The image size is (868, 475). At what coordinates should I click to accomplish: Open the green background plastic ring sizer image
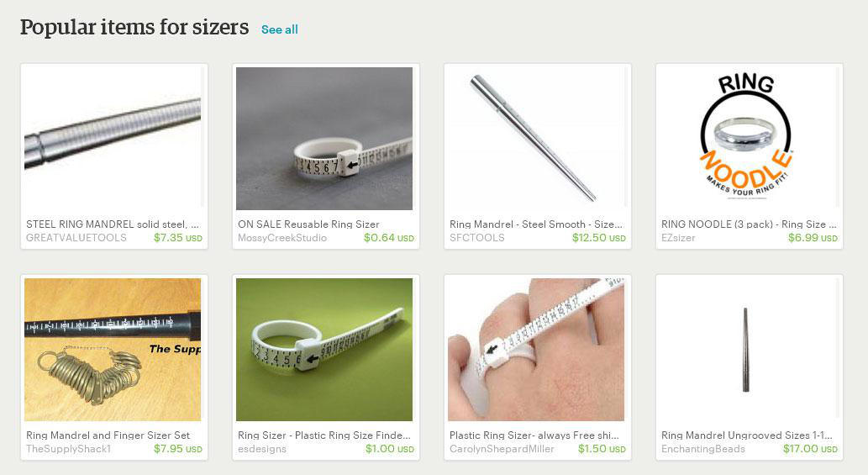pyautogui.click(x=324, y=350)
